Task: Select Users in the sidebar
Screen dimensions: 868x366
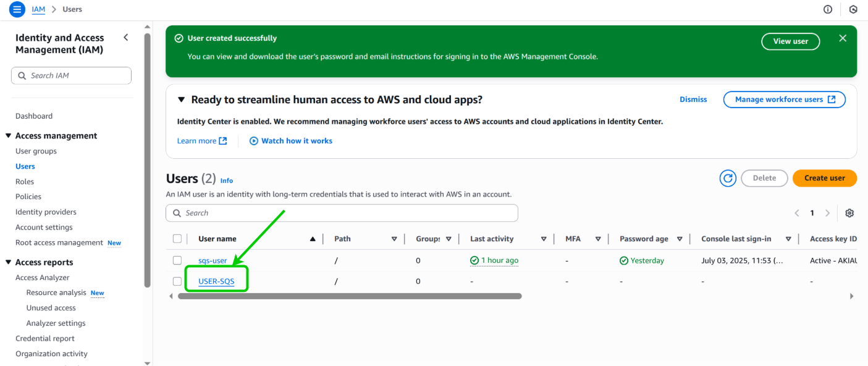Action: [x=25, y=166]
